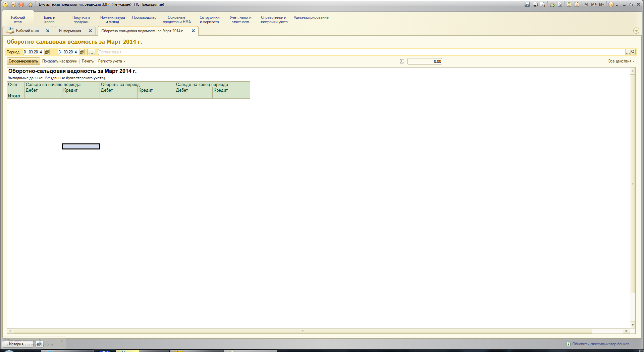Screen dimensions: 644x352
Task: Open calendar picker for end date 31.03.2014
Action: tap(82, 52)
